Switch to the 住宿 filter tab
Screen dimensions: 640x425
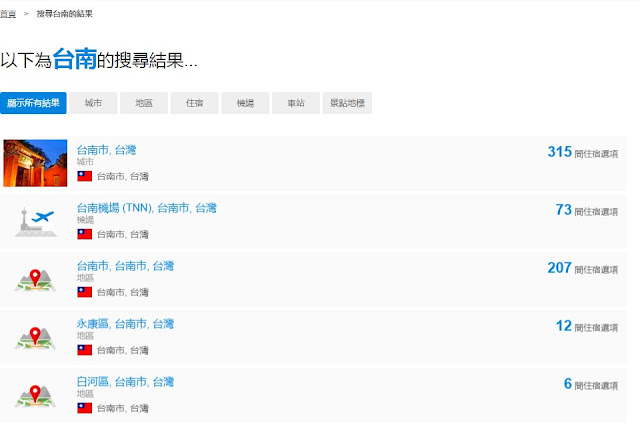click(x=194, y=103)
